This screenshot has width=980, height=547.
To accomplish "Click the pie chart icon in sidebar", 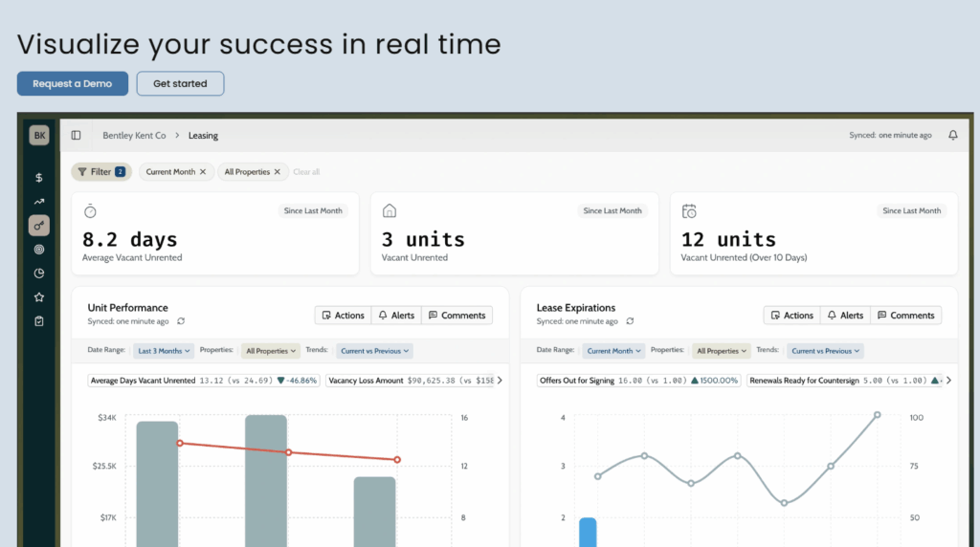I will (x=39, y=273).
